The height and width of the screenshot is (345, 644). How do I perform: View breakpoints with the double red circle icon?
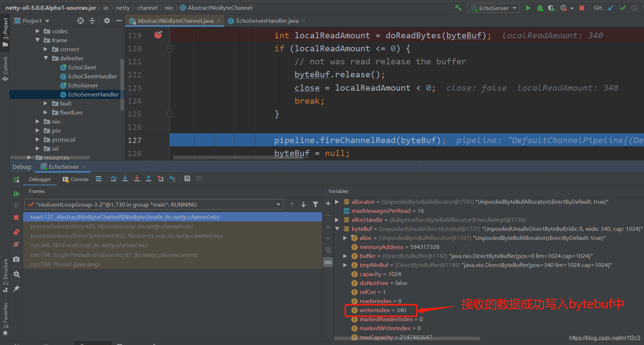[16, 232]
